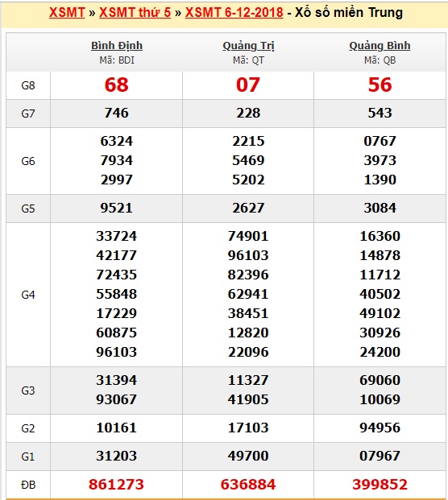Screen dimensions: 448x500
Task: Open the XSMT breadcrumb link
Action: (x=67, y=12)
